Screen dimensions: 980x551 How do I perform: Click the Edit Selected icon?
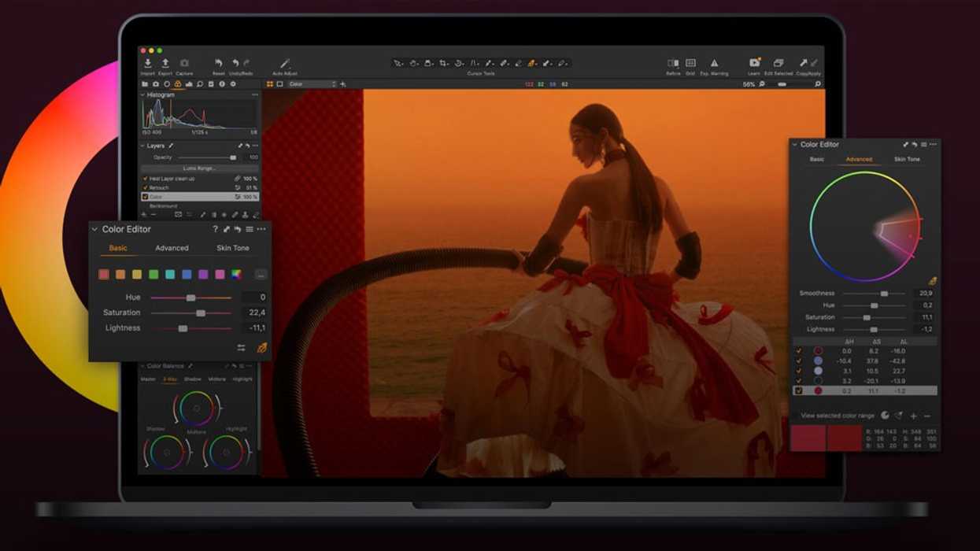778,63
